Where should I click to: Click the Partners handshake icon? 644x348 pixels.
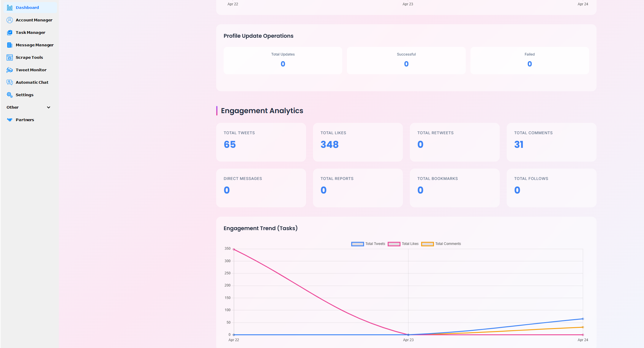point(10,120)
